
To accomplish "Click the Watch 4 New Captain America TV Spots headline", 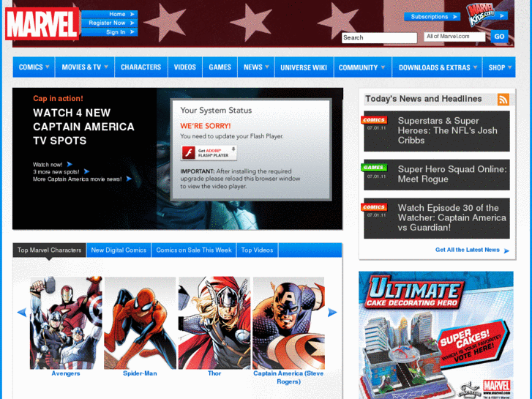I will click(x=83, y=127).
